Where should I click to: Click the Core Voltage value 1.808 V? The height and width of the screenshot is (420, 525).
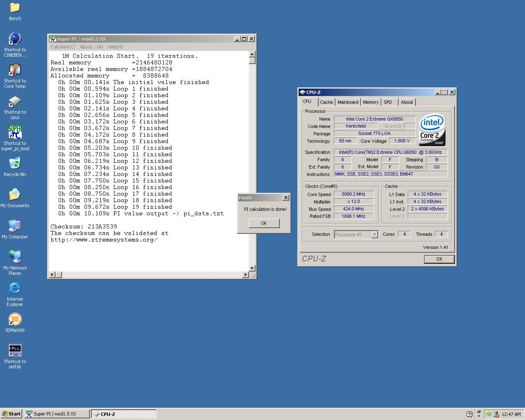coord(402,141)
